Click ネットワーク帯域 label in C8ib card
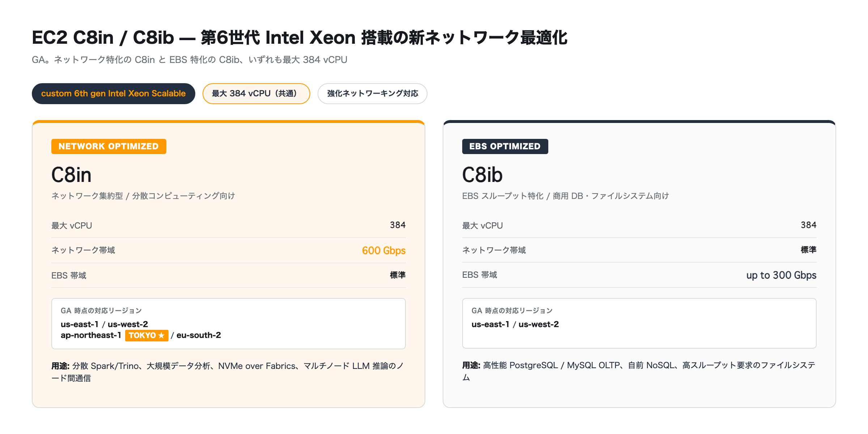 494,250
